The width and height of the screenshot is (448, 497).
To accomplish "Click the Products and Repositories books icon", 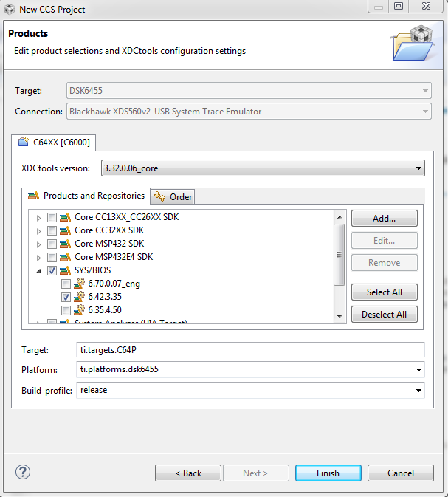I will [34, 196].
